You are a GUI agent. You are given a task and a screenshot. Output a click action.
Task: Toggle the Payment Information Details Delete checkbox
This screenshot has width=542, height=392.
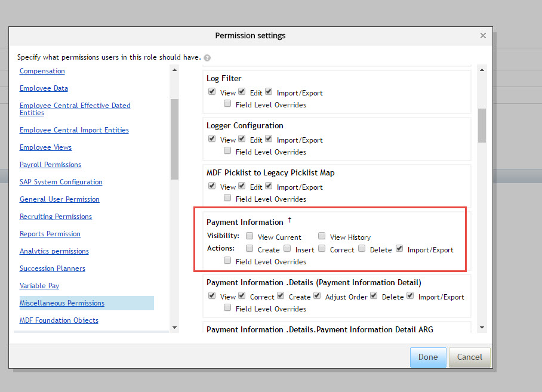tap(374, 295)
